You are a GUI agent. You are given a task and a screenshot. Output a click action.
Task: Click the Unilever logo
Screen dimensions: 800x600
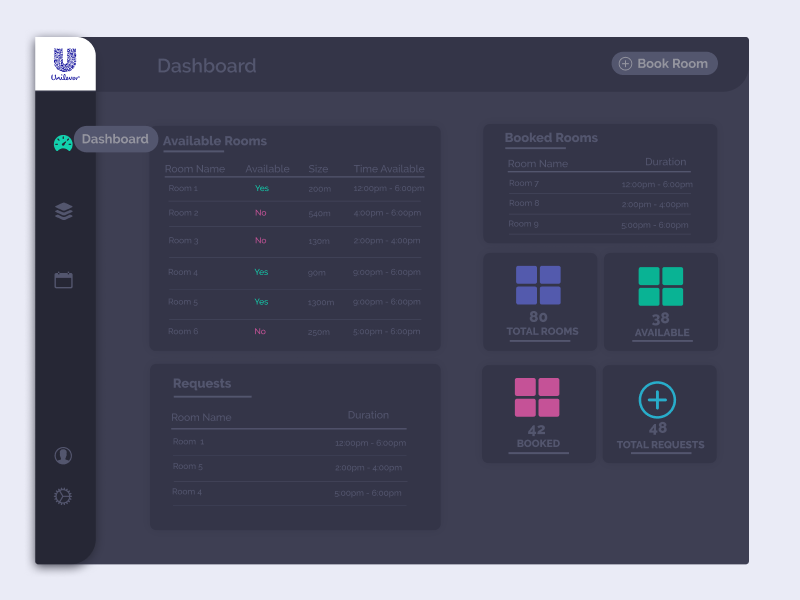click(63, 63)
